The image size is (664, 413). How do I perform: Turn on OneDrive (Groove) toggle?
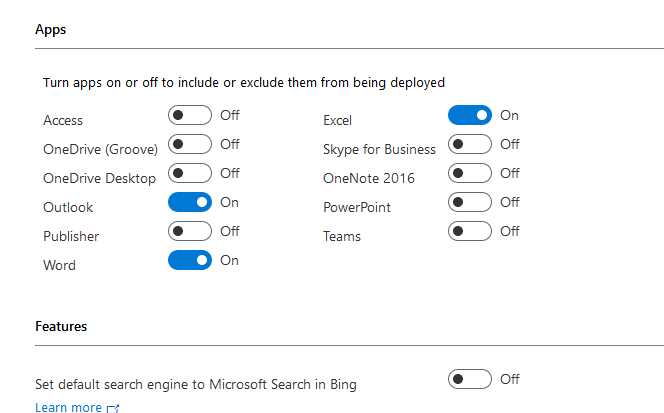[190, 144]
